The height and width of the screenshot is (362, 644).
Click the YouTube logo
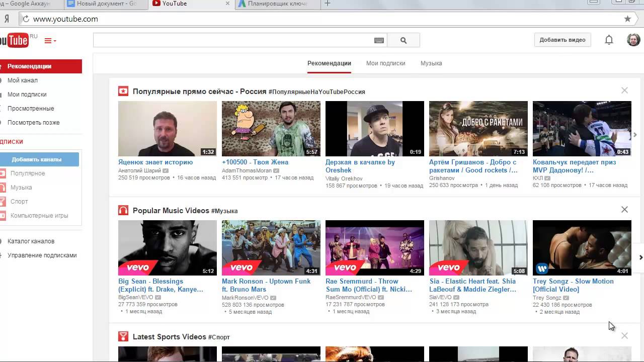[x=15, y=40]
